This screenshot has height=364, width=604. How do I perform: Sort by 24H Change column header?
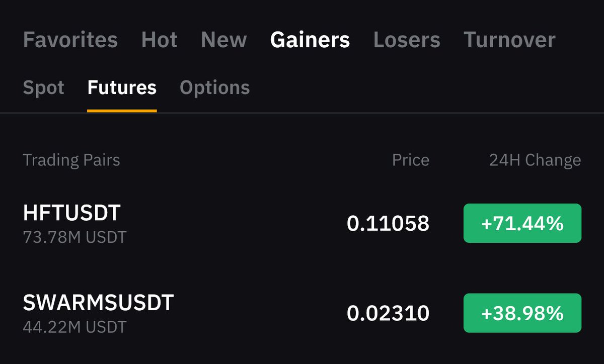click(x=535, y=160)
